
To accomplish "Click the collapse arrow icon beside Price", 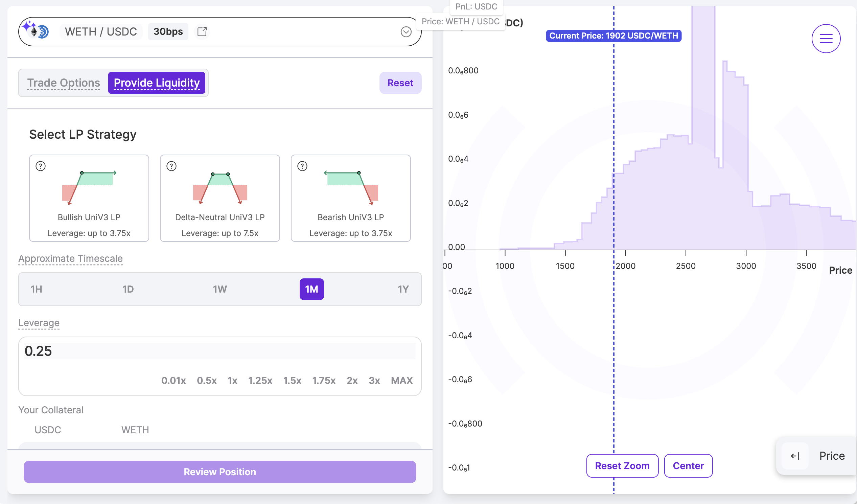I will pyautogui.click(x=795, y=456).
